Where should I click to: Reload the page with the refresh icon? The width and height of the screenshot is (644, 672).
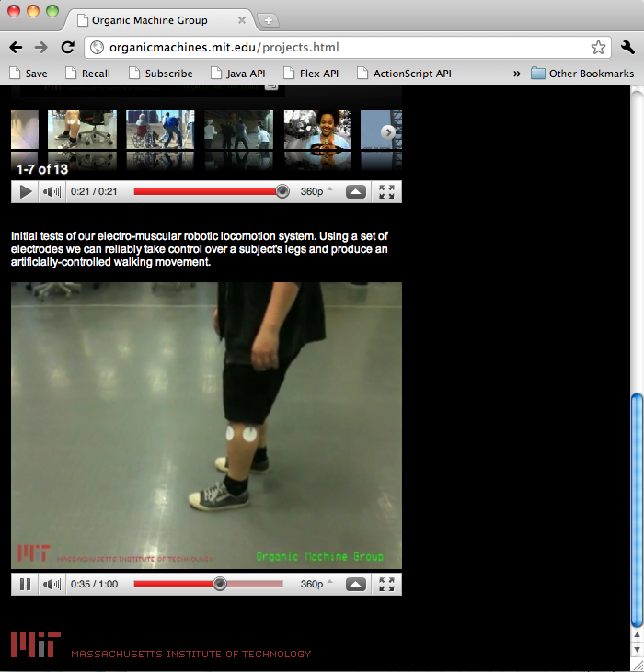pyautogui.click(x=67, y=47)
